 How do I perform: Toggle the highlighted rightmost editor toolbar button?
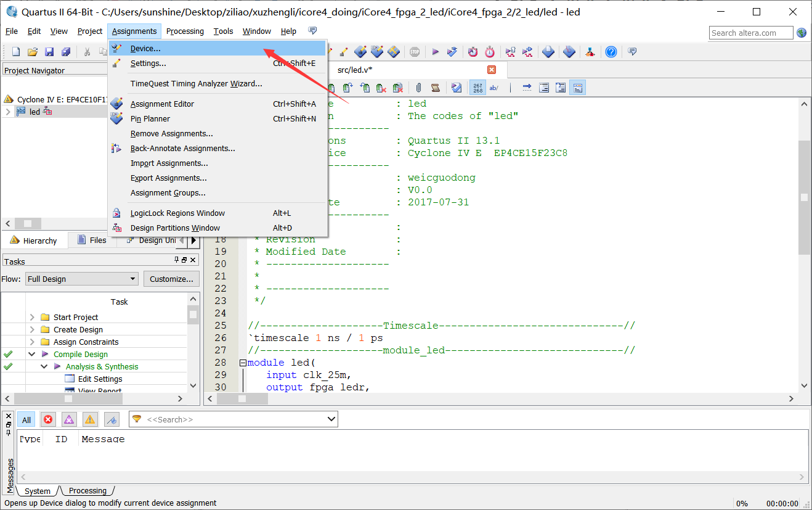(577, 88)
